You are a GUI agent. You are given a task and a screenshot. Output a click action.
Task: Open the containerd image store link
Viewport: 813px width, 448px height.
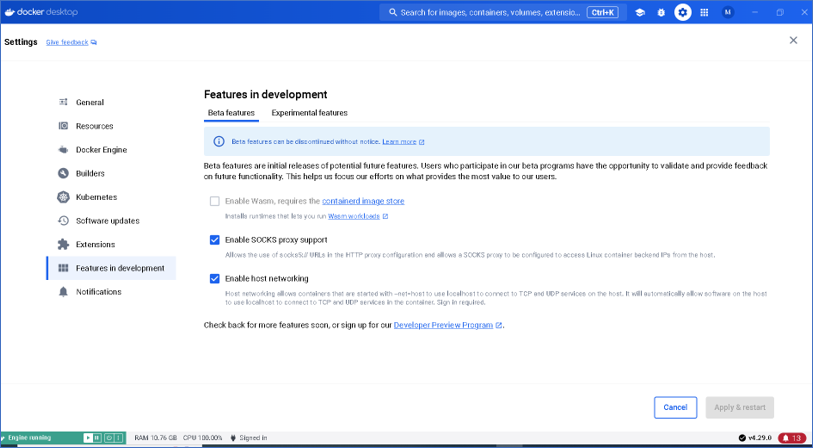(x=363, y=201)
